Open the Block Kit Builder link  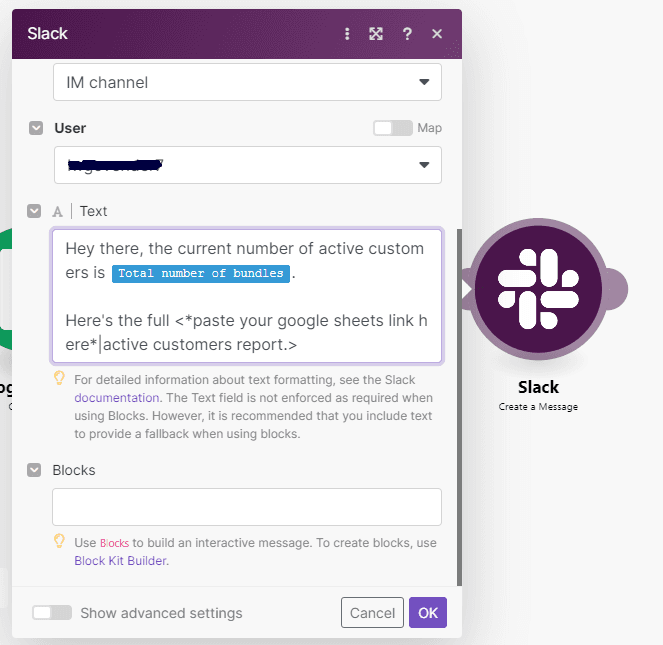point(120,561)
